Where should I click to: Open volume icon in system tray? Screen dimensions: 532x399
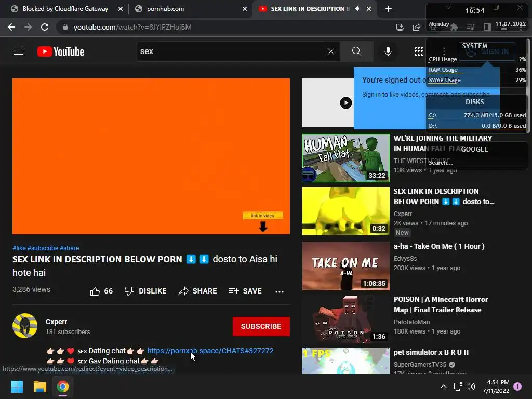pyautogui.click(x=471, y=387)
